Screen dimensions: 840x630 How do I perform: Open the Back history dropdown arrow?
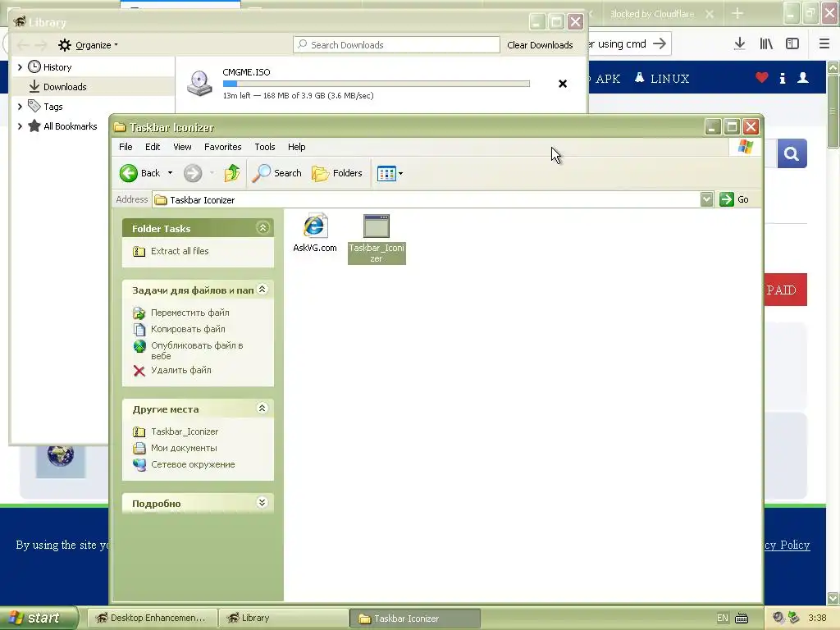click(x=171, y=173)
